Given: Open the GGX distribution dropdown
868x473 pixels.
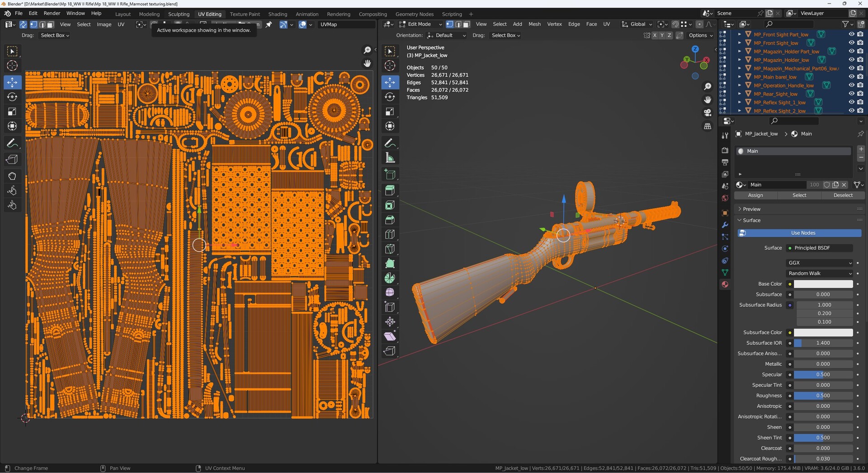Looking at the screenshot, I should pyautogui.click(x=819, y=263).
